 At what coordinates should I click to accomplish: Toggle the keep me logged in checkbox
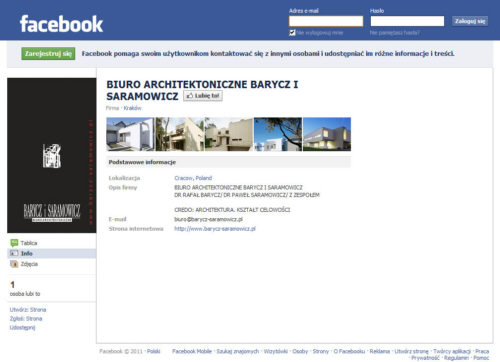click(292, 33)
